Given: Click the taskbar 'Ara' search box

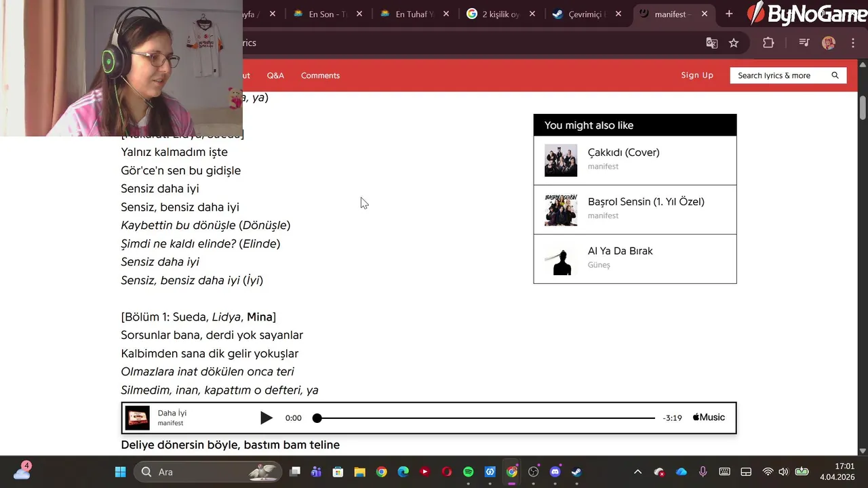Looking at the screenshot, I should [208, 472].
